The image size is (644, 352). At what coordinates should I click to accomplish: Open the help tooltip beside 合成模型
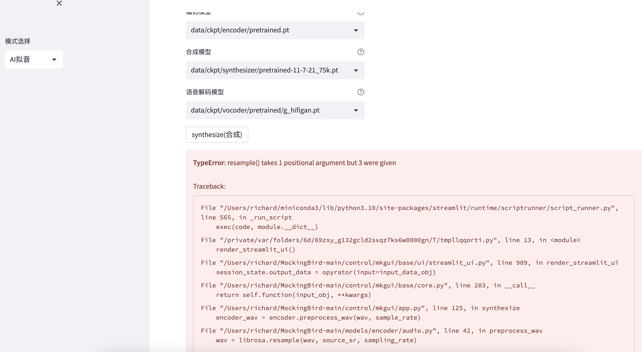point(361,52)
